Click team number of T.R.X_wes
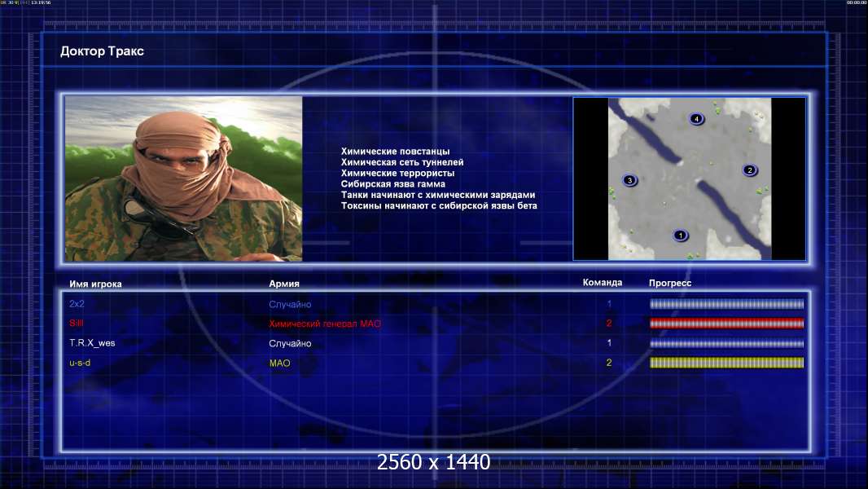The width and height of the screenshot is (868, 489). pyautogui.click(x=609, y=343)
